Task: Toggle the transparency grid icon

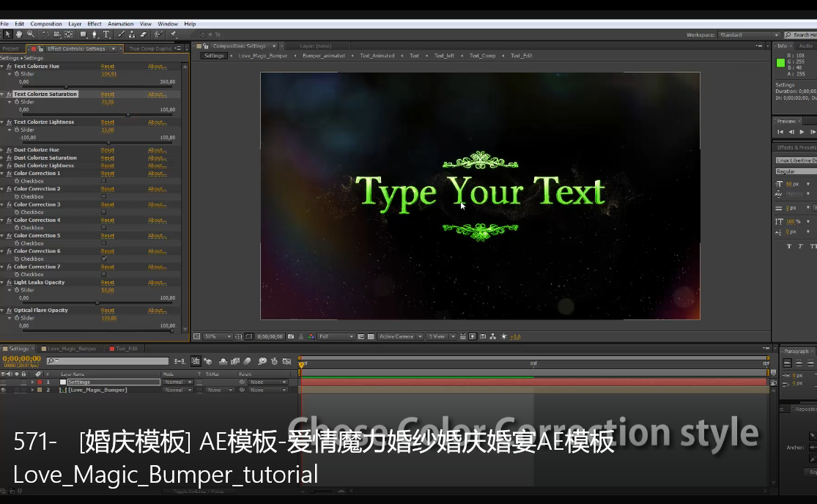Action: pyautogui.click(x=371, y=336)
